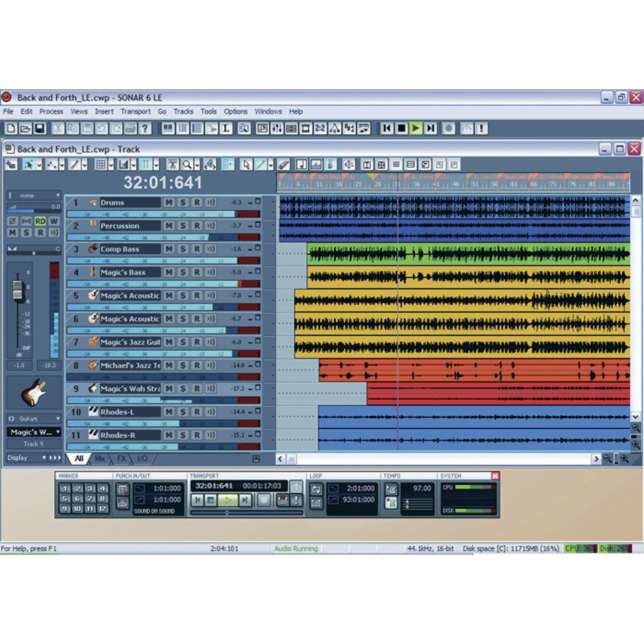Arm the Rhodes-R track for recording
This screenshot has height=644, width=644.
point(197,435)
